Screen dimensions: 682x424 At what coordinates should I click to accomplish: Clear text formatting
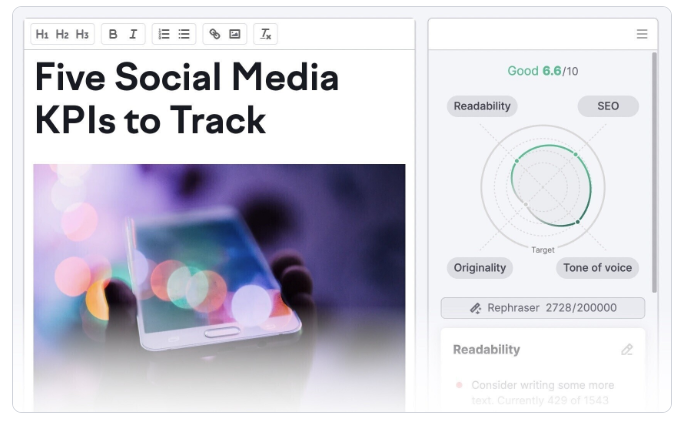266,34
